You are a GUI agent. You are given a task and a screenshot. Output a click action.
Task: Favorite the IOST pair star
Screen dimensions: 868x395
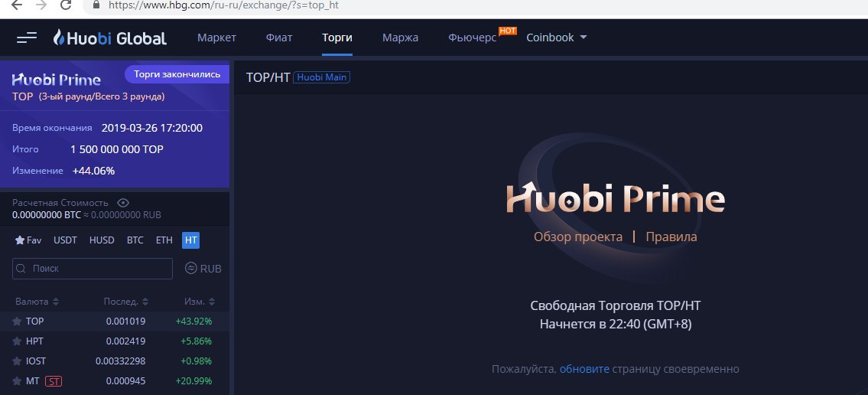pos(17,361)
